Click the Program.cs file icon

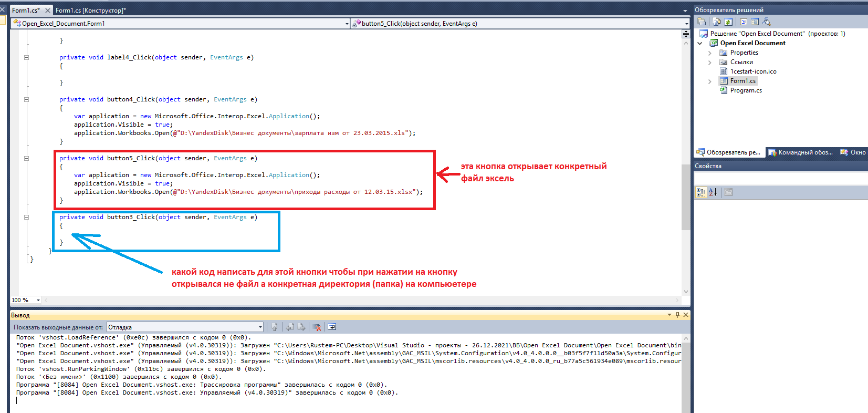pyautogui.click(x=724, y=90)
